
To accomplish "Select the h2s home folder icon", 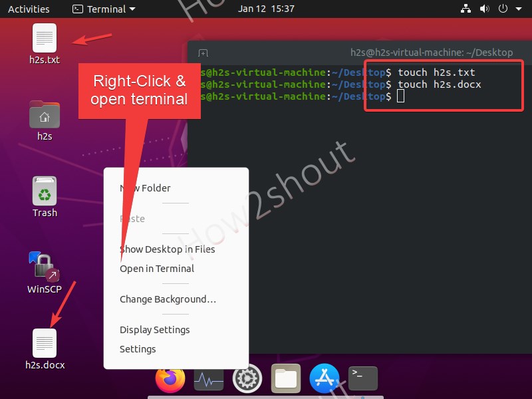I will [x=45, y=114].
